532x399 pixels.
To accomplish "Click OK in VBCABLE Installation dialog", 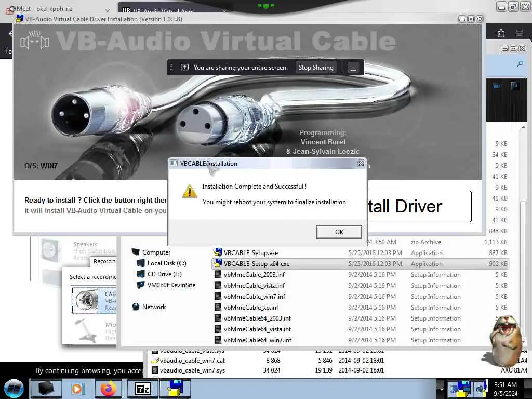I will (339, 232).
